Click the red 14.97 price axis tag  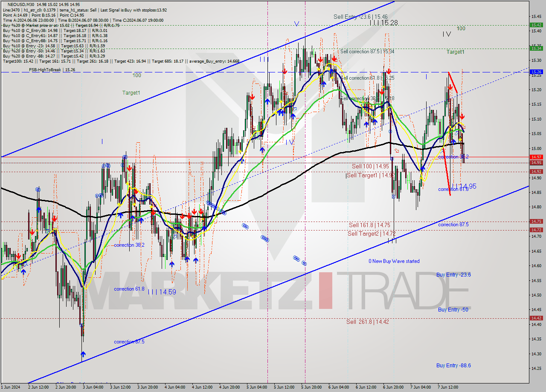tap(536, 157)
